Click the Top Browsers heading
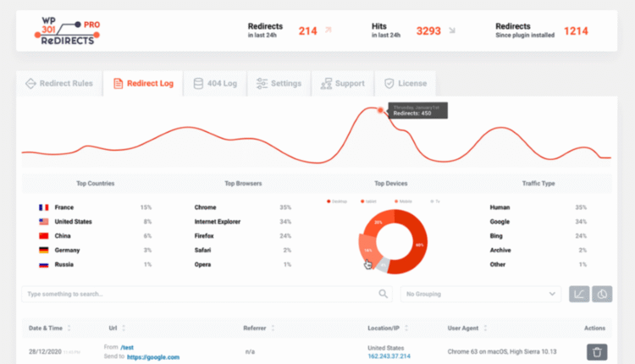This screenshot has width=635, height=364. pos(243,184)
